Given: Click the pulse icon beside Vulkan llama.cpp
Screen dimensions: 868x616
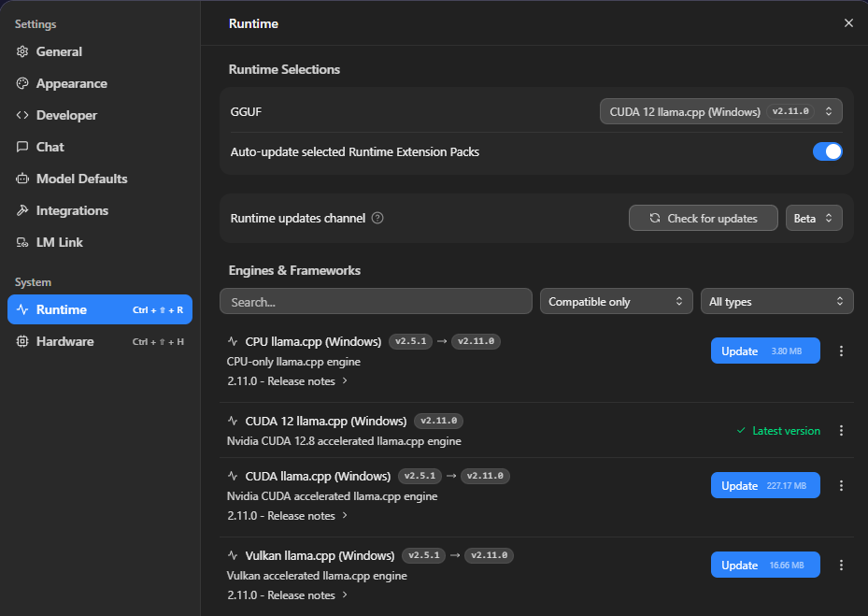Looking at the screenshot, I should coord(233,555).
